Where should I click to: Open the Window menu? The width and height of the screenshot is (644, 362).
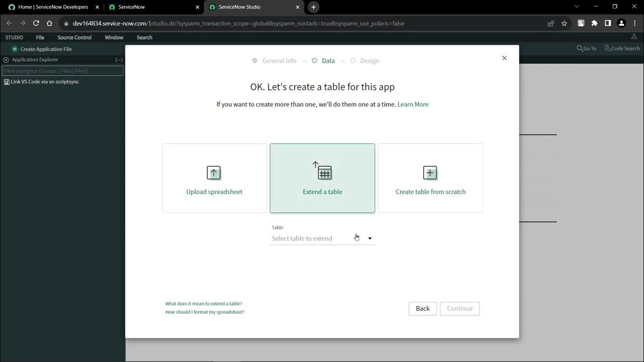click(114, 38)
